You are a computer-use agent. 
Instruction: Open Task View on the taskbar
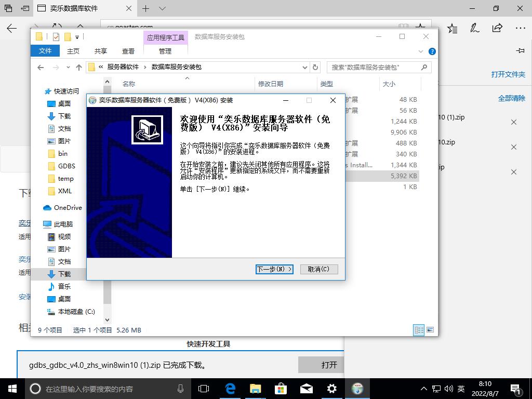[204, 389]
